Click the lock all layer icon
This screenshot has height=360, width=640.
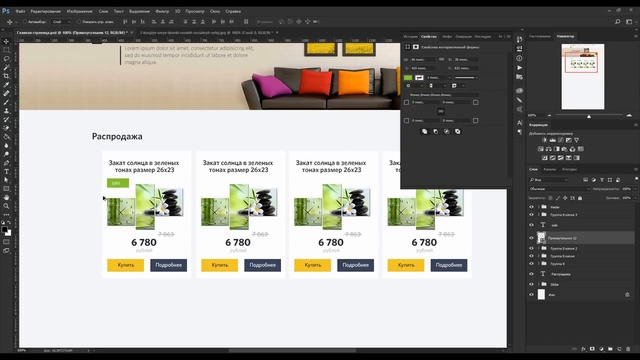pyautogui.click(x=580, y=198)
